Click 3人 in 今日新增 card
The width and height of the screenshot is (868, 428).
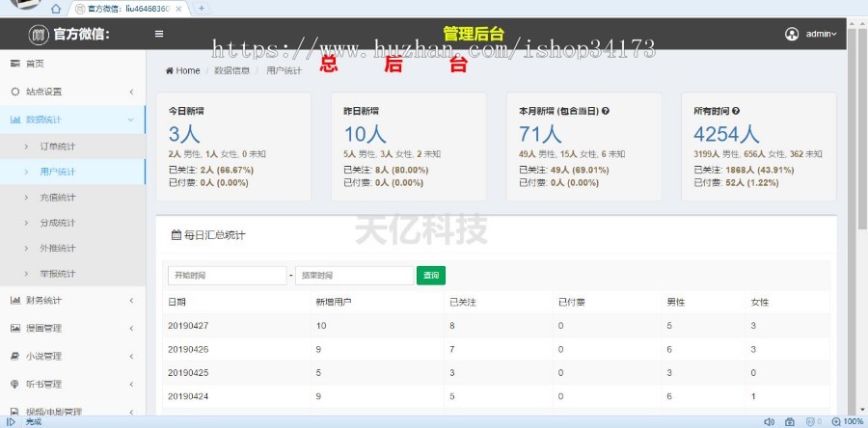tap(184, 134)
